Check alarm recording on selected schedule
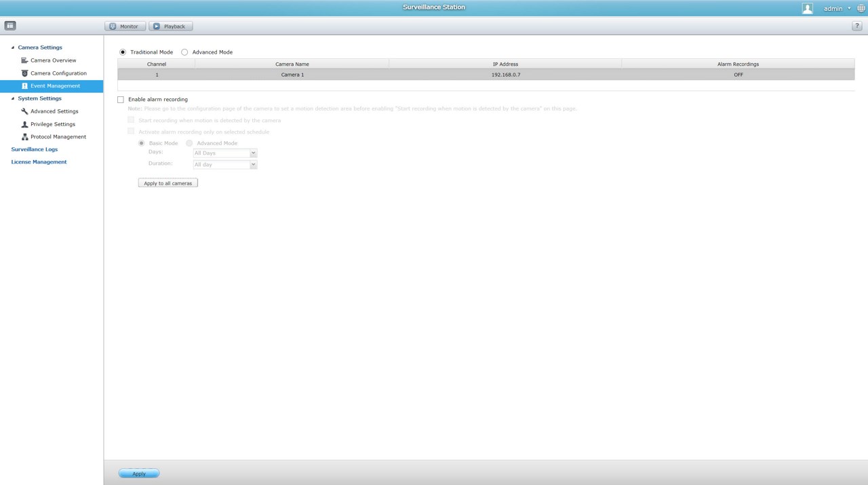 click(x=131, y=132)
